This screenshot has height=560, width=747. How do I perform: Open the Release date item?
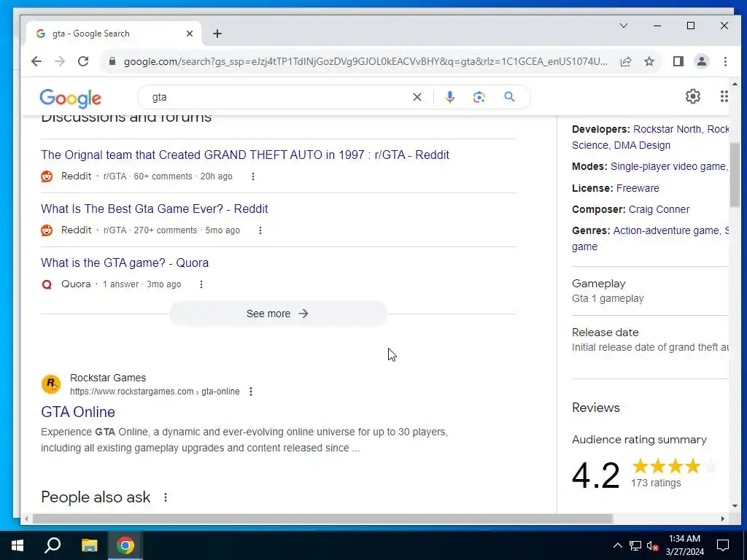tap(650, 340)
